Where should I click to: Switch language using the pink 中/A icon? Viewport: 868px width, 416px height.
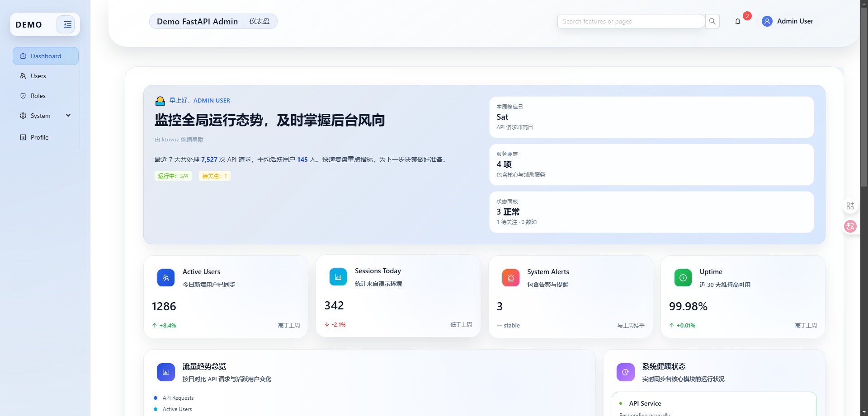(x=850, y=226)
